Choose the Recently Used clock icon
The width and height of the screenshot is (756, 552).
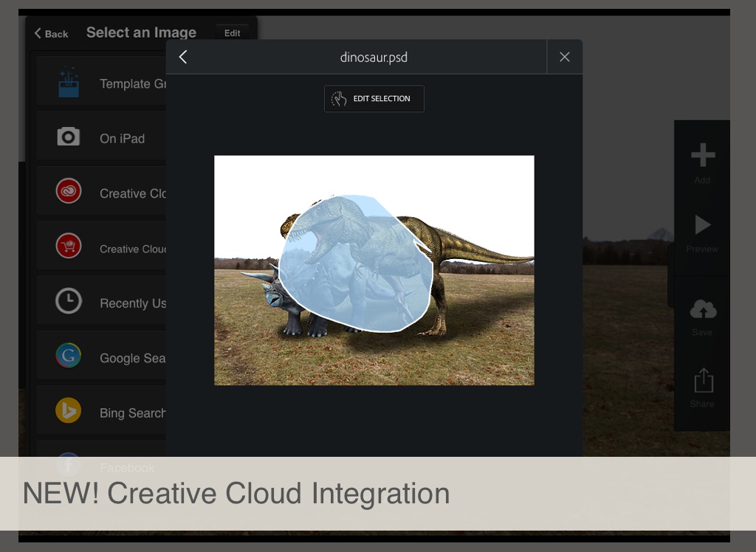(69, 301)
